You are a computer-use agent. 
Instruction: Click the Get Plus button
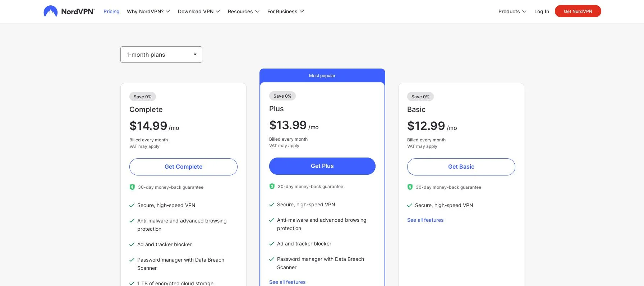click(x=322, y=166)
